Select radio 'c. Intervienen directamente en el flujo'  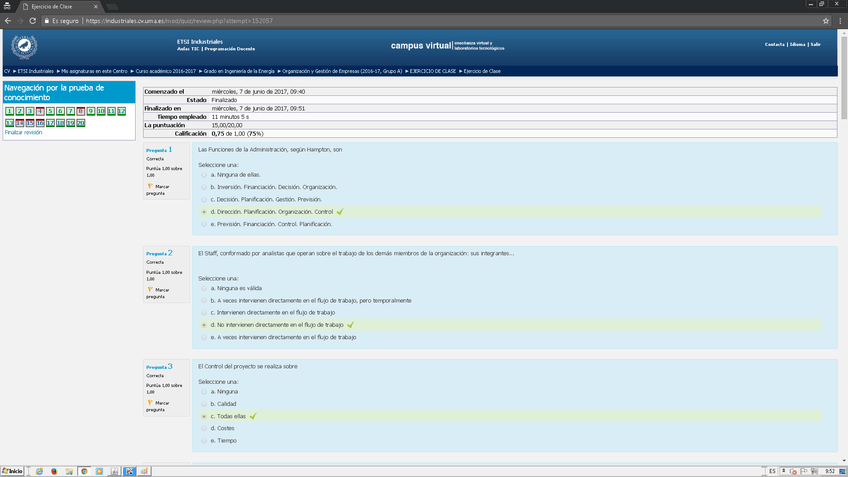[x=204, y=312]
